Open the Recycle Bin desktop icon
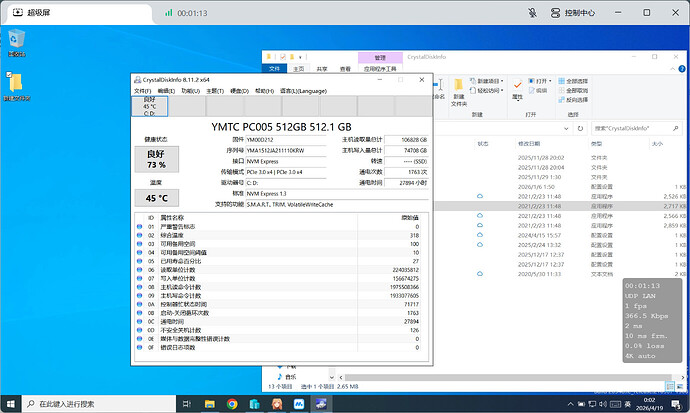The height and width of the screenshot is (413, 690). [16, 43]
